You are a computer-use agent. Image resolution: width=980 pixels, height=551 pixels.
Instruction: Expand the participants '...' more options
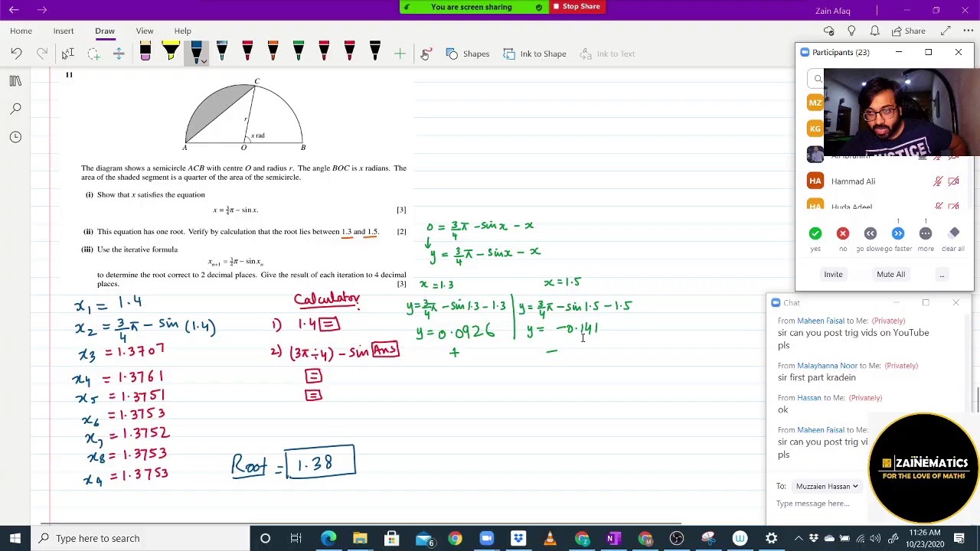pos(942,274)
